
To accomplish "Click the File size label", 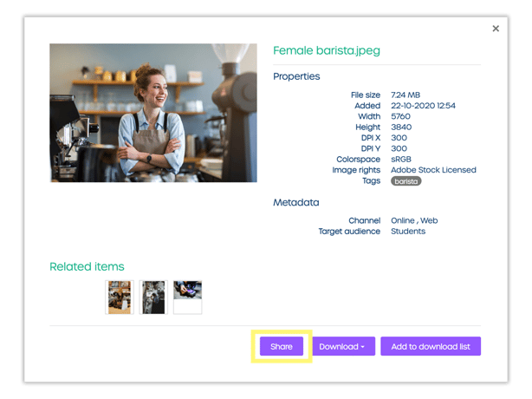I will coord(366,95).
